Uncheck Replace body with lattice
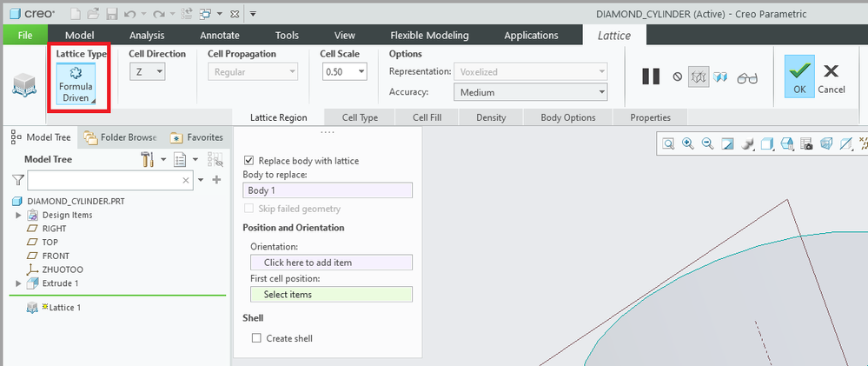 pos(249,161)
